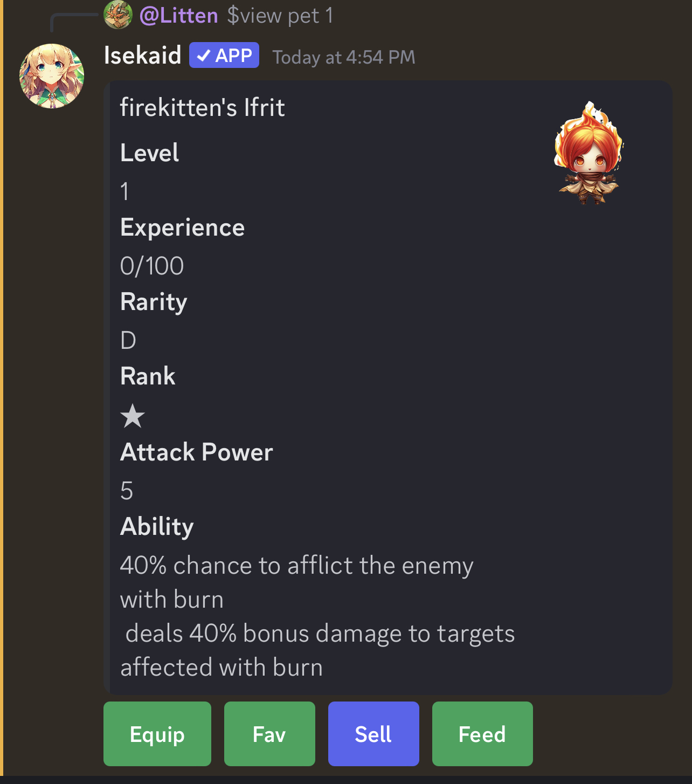The width and height of the screenshot is (692, 784).
Task: Click the Attack Power field heading
Action: point(197,452)
